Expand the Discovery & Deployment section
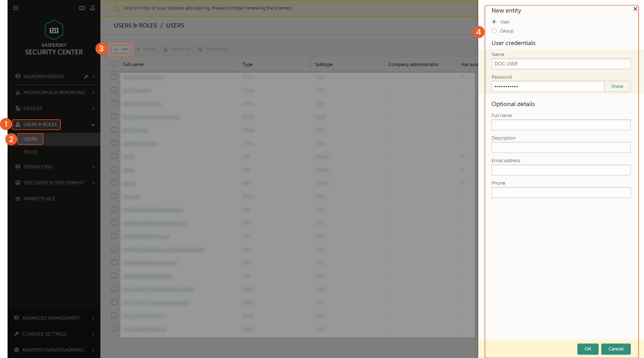The image size is (644, 358). (x=93, y=183)
